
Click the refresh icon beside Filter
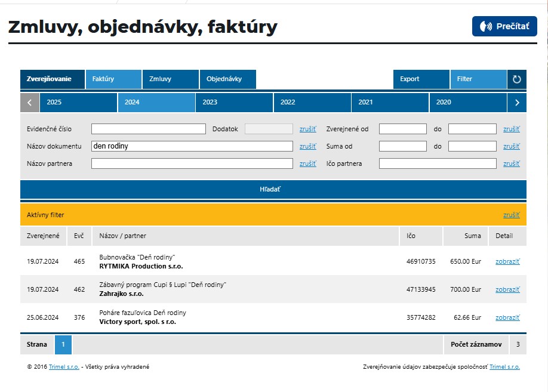tap(517, 79)
